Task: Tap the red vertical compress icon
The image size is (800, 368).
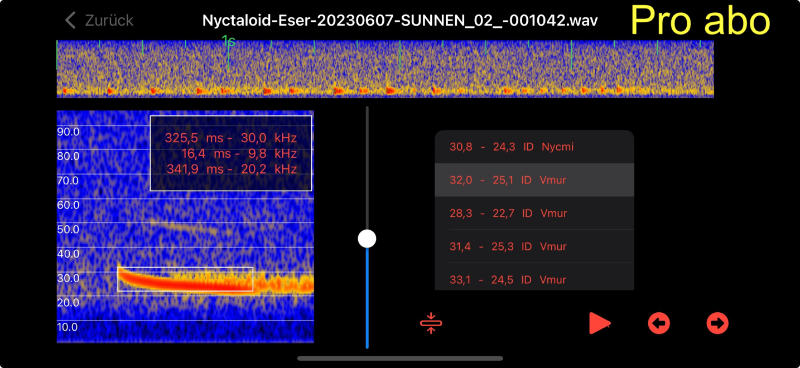Action: coord(431,324)
